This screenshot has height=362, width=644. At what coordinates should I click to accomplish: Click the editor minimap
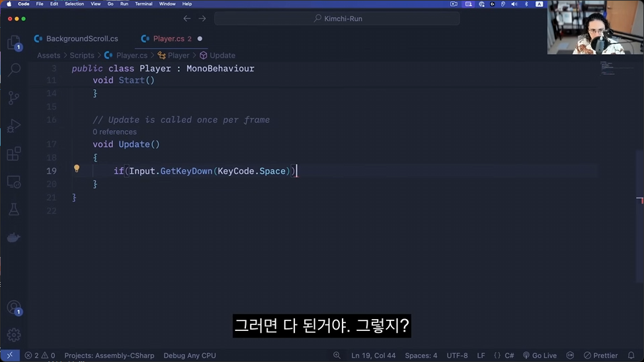click(616, 68)
